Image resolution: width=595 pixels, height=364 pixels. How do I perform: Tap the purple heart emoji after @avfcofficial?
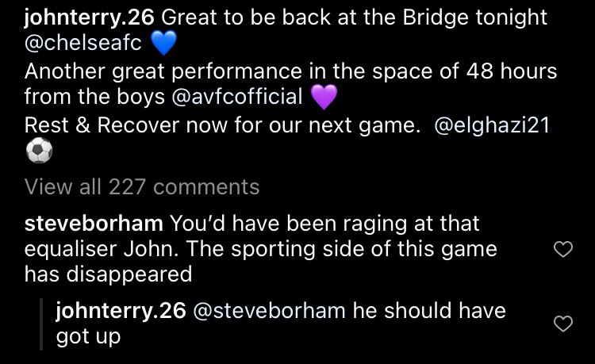[324, 97]
